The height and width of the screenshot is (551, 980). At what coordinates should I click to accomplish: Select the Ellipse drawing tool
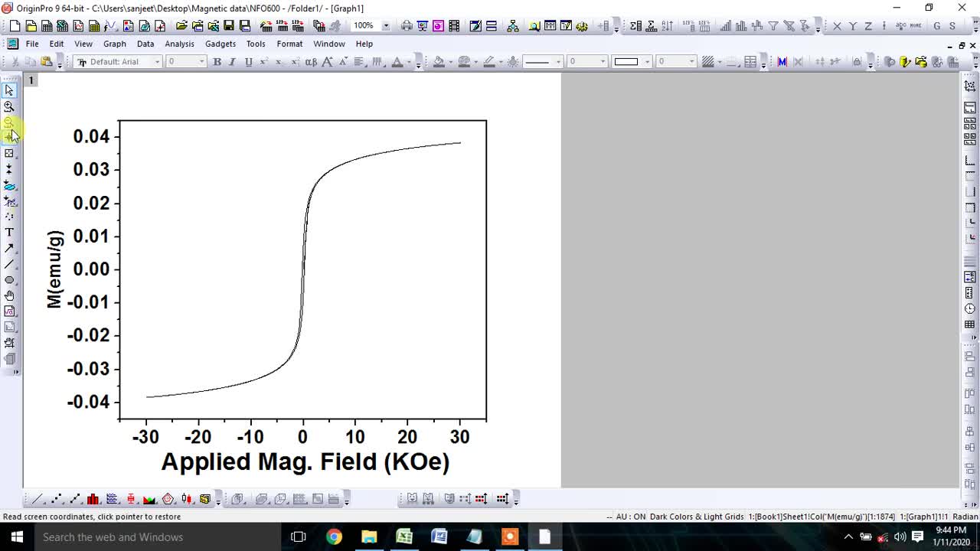tap(9, 280)
